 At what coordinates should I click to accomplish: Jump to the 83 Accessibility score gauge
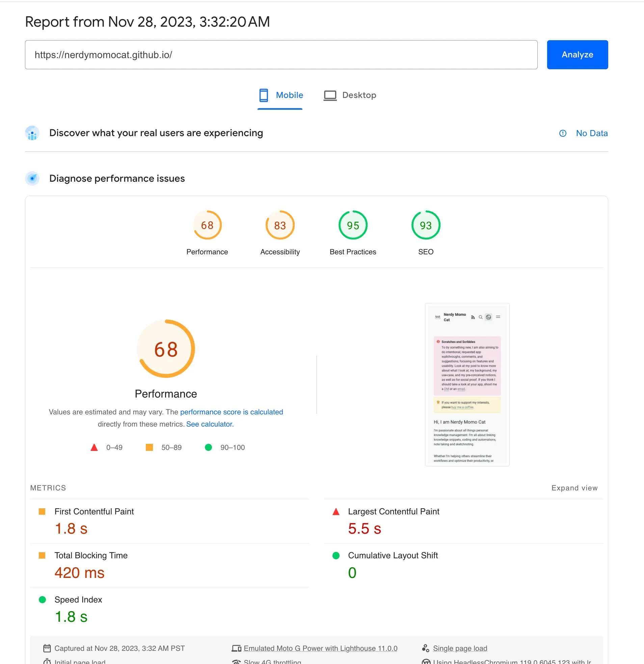pos(280,225)
